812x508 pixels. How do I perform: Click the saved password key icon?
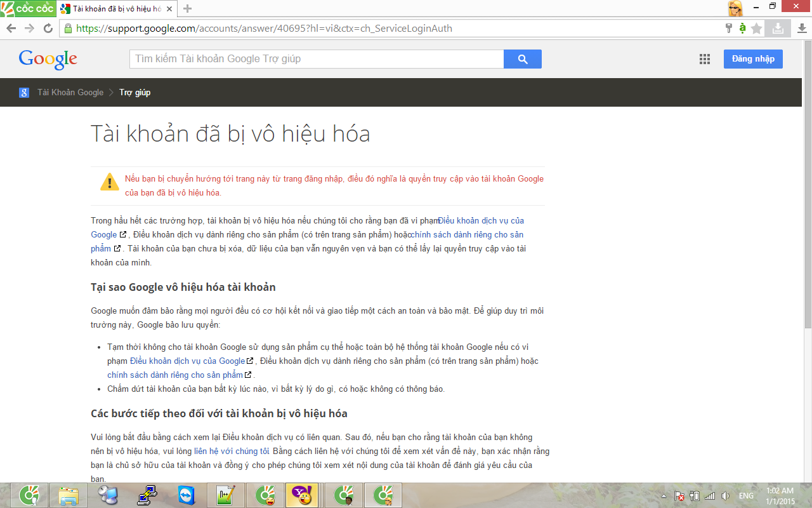729,29
